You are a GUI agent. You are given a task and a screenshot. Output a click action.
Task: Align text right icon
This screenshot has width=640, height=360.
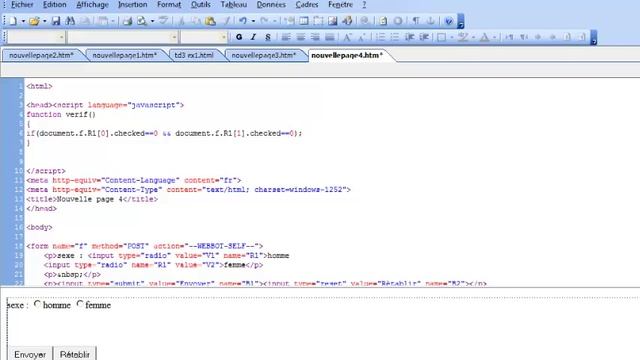click(x=315, y=37)
